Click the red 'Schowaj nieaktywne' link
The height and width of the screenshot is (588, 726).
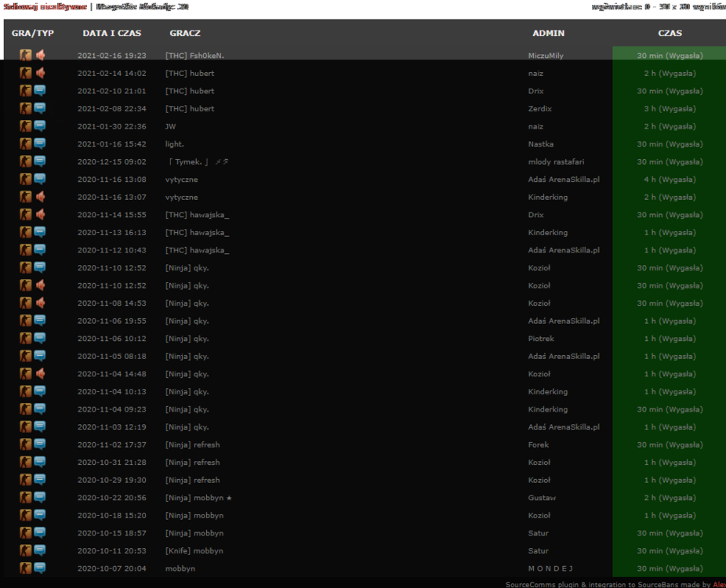pos(45,7)
